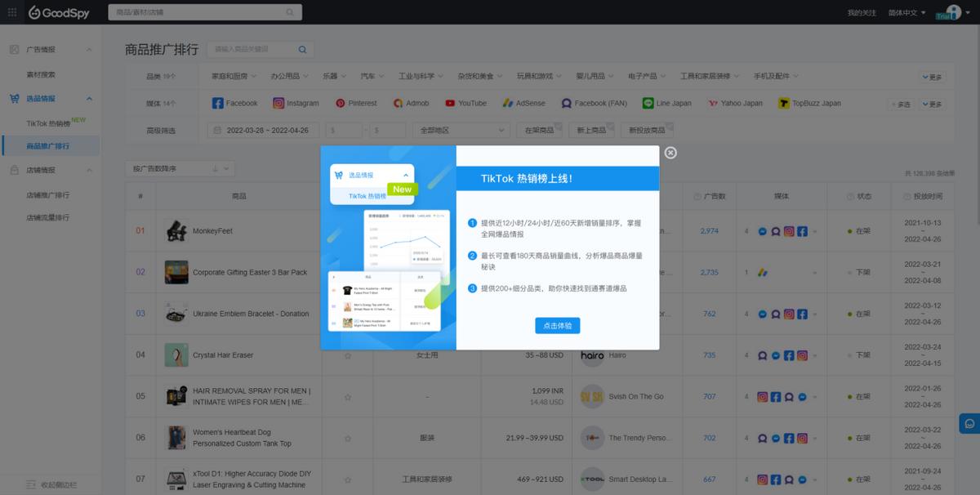Enable the 在架商品 filter
The height and width of the screenshot is (495, 980).
tap(539, 129)
